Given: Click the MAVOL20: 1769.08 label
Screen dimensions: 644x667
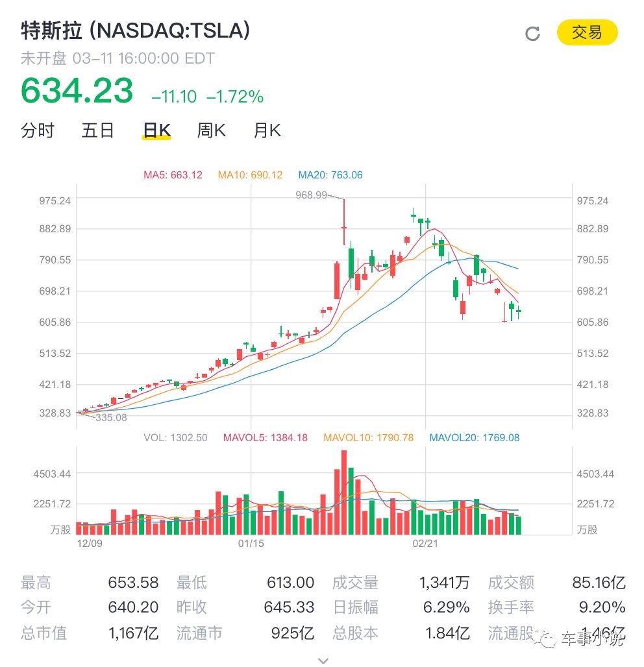Looking at the screenshot, I should pyautogui.click(x=474, y=438).
